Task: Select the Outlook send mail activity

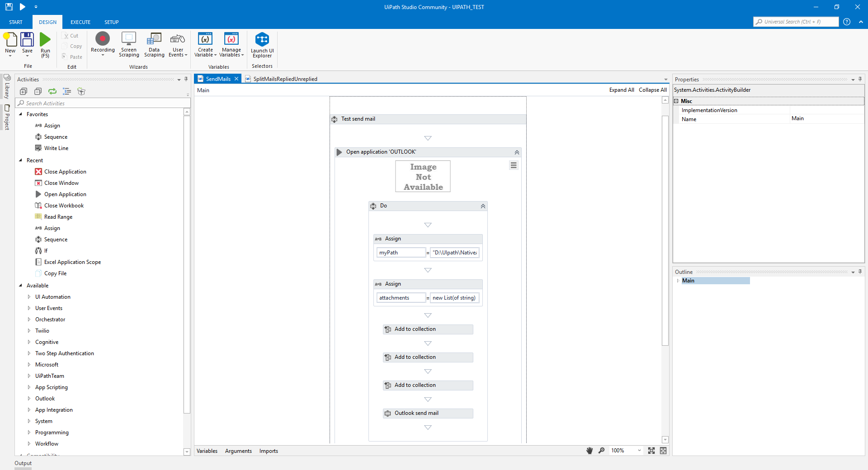Action: pos(428,414)
